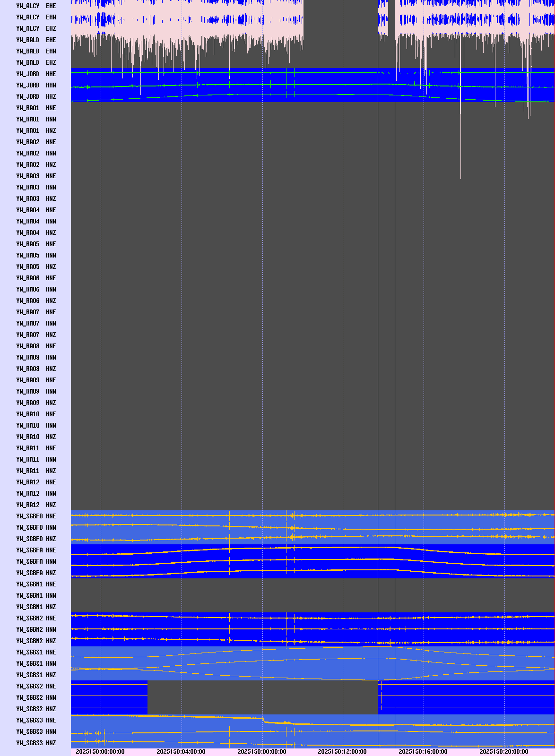Select the YN_SGBN2 HNZ channel label
The height and width of the screenshot is (756, 555).
pos(36,641)
